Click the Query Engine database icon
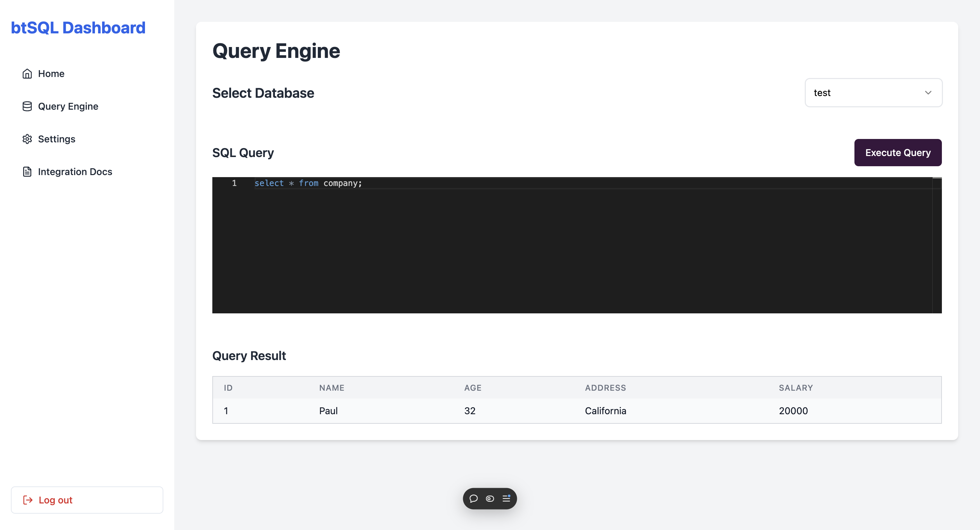Image resolution: width=980 pixels, height=530 pixels. pos(27,106)
